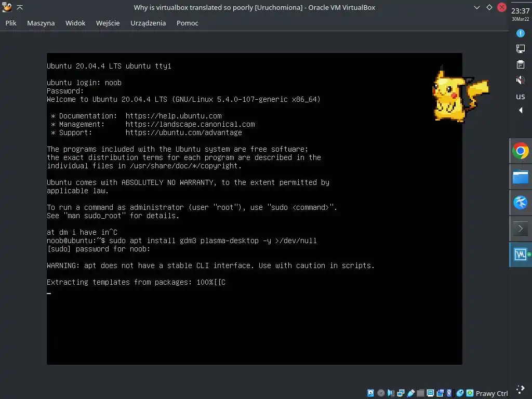The width and height of the screenshot is (532, 399).
Task: Open the terminal icon in the panel
Action: tap(521, 229)
